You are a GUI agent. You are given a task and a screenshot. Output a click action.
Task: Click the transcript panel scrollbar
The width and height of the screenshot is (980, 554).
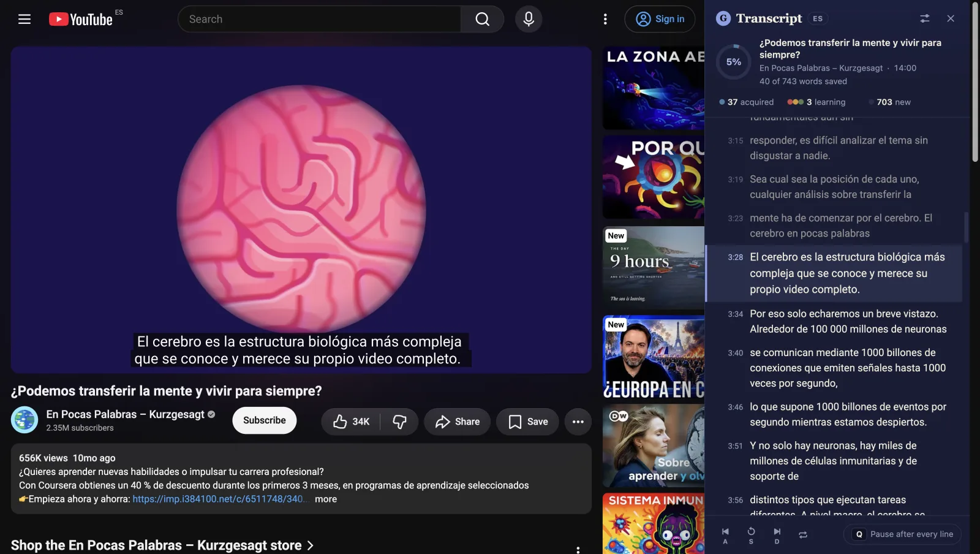click(967, 227)
